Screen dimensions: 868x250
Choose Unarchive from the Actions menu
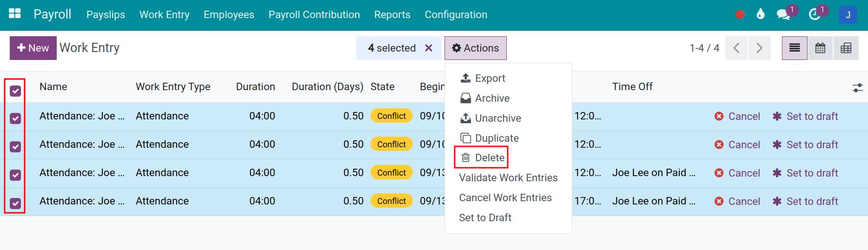490,118
